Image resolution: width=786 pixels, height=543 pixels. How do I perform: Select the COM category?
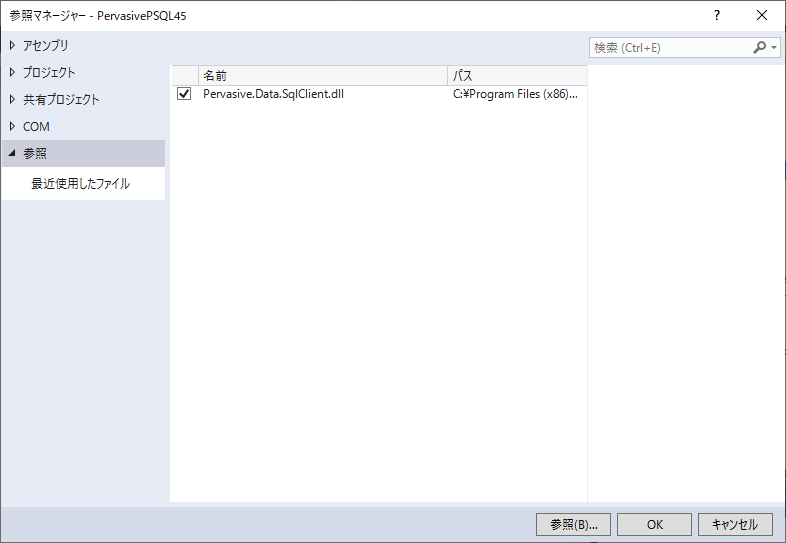tap(36, 126)
